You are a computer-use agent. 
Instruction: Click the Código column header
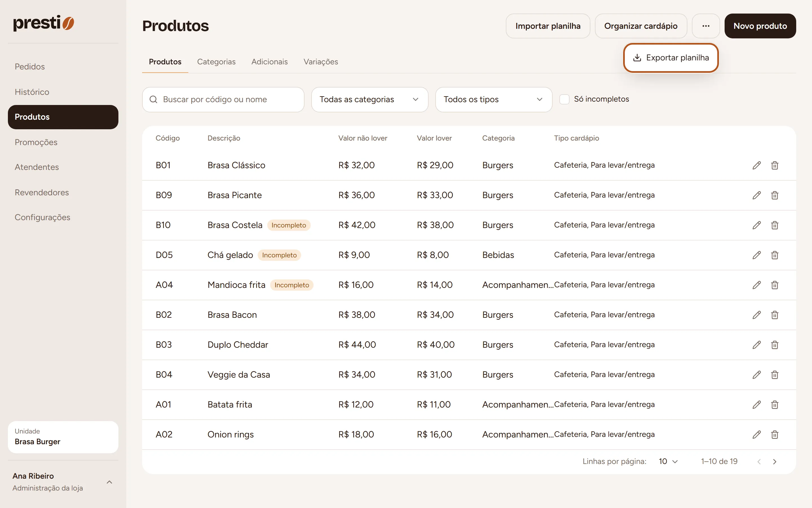point(167,138)
